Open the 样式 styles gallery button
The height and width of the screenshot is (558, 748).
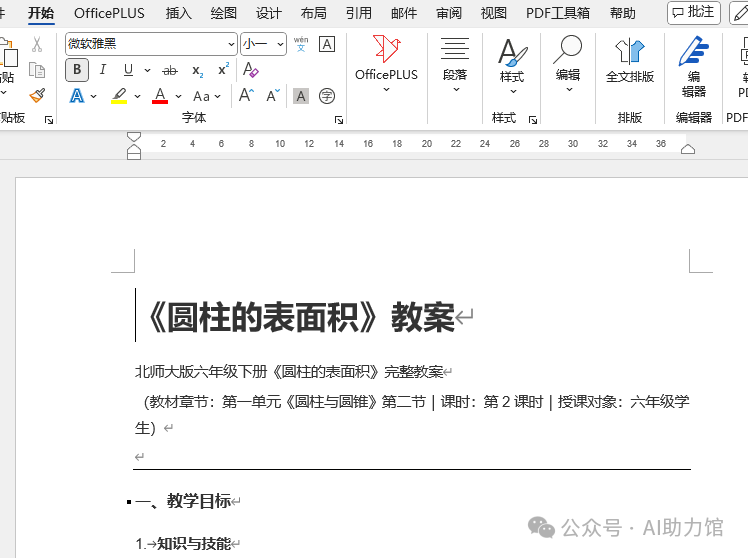(x=511, y=60)
